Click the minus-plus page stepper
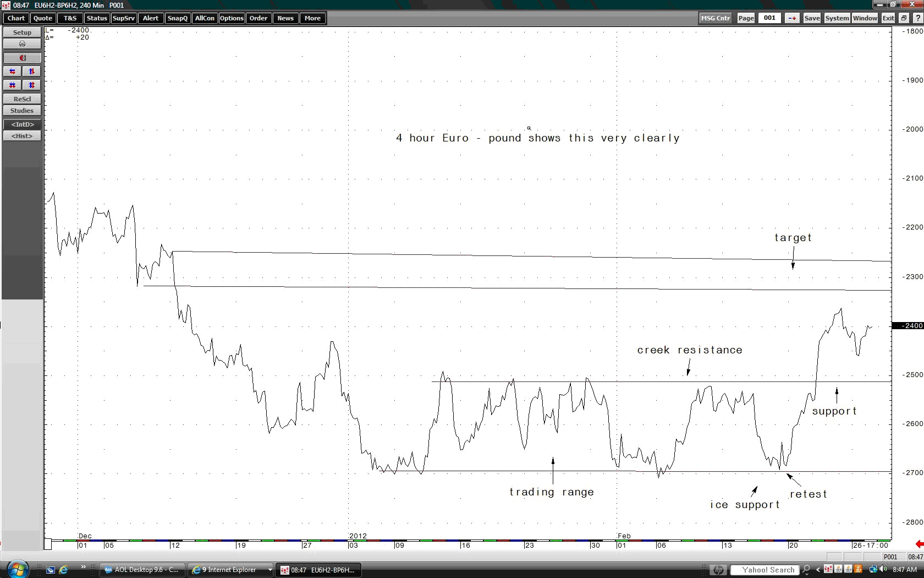This screenshot has width=924, height=578. click(792, 18)
